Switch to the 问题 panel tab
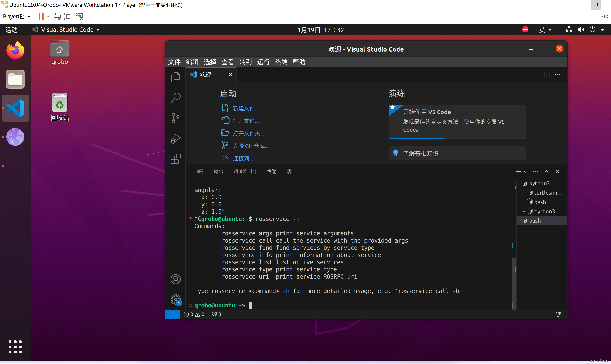Screen dimensions: 611x364 [x=199, y=172]
